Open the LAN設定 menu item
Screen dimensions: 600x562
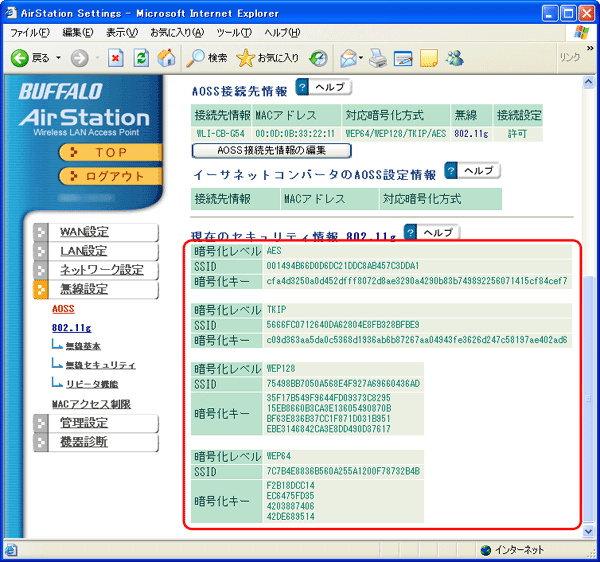[x=96, y=251]
